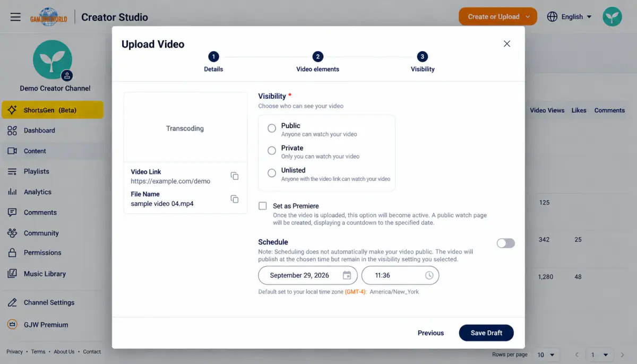Click the https://example.com/demo link text
The height and width of the screenshot is (364, 637).
(x=170, y=181)
